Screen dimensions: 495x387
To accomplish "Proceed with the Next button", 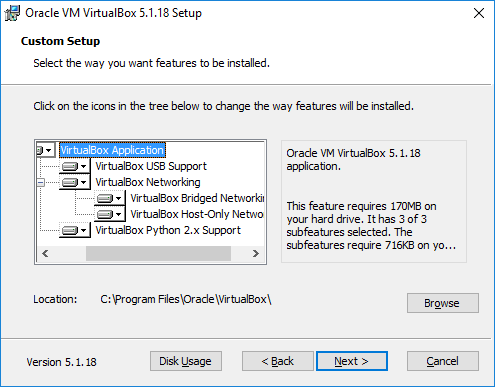I will (x=352, y=361).
